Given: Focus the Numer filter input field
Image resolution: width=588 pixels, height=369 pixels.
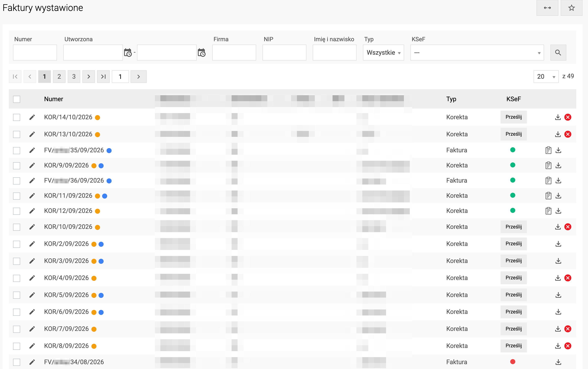Looking at the screenshot, I should tap(35, 52).
